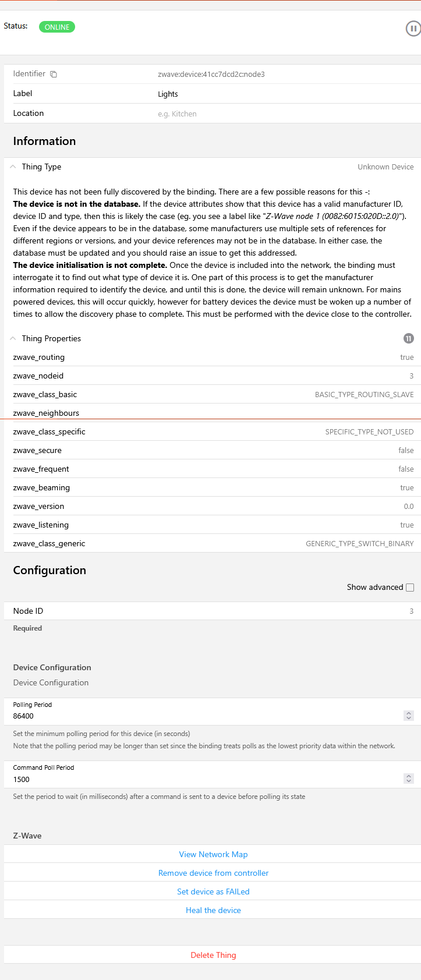Open the View Network Map link
421x980 pixels.
[213, 854]
